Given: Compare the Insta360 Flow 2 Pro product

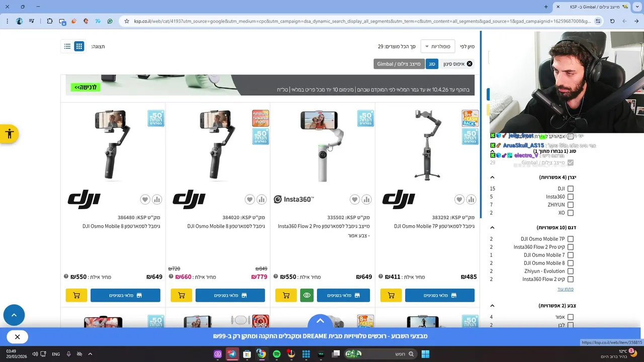Looking at the screenshot, I should tap(366, 200).
